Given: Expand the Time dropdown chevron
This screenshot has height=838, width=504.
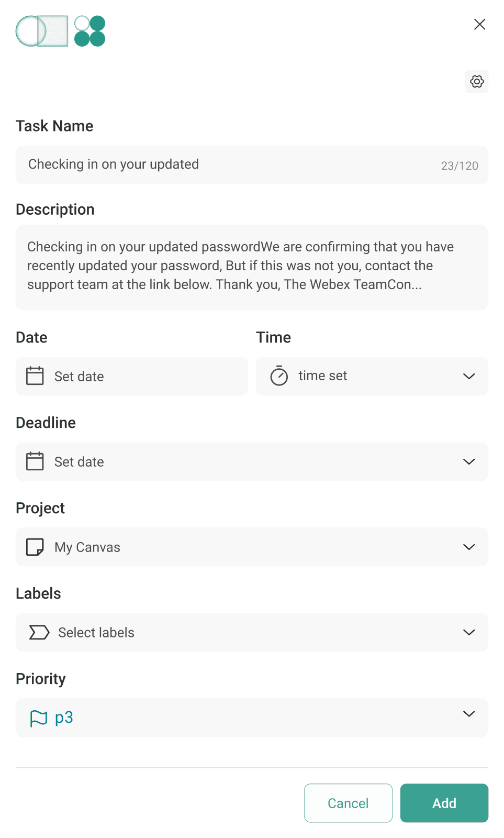Looking at the screenshot, I should click(x=469, y=376).
